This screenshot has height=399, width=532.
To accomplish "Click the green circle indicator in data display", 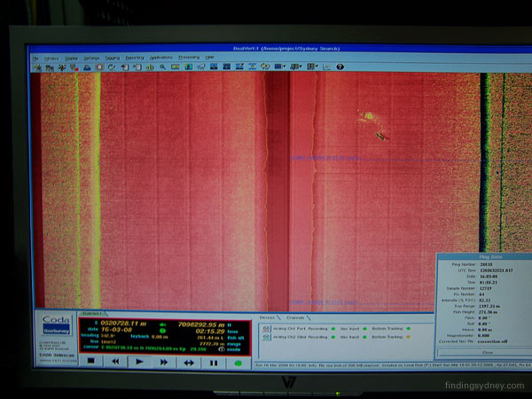I will click(x=162, y=331).
